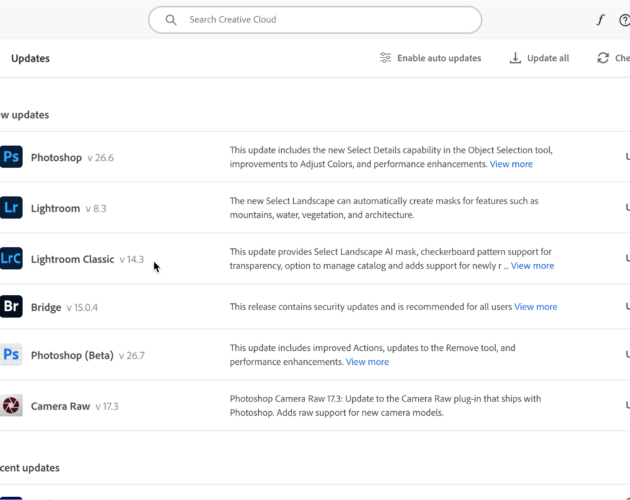The height and width of the screenshot is (500, 630).
Task: Select the Bridge name text
Action: [46, 307]
